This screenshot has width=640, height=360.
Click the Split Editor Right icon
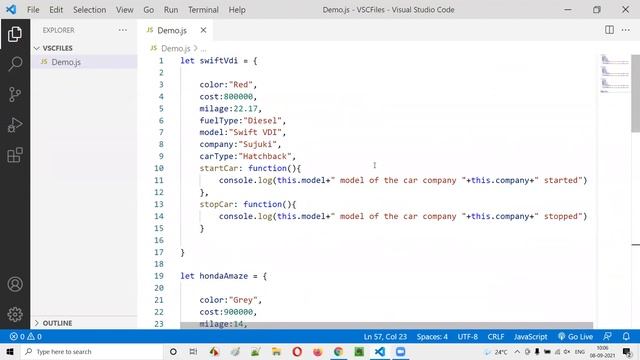click(x=609, y=30)
